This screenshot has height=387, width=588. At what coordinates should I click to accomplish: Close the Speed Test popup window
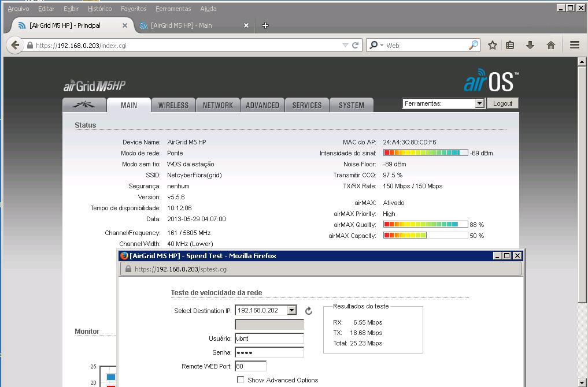[x=517, y=255]
